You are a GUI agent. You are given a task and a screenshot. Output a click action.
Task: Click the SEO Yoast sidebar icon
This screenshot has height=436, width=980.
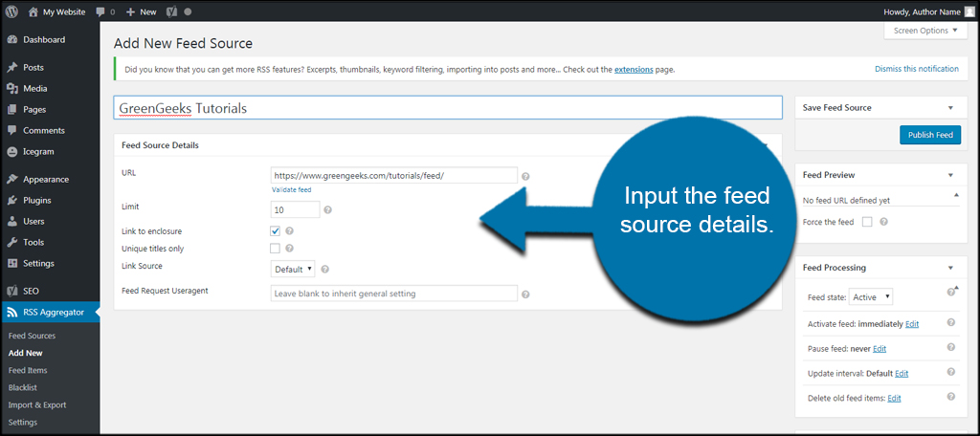pos(11,291)
